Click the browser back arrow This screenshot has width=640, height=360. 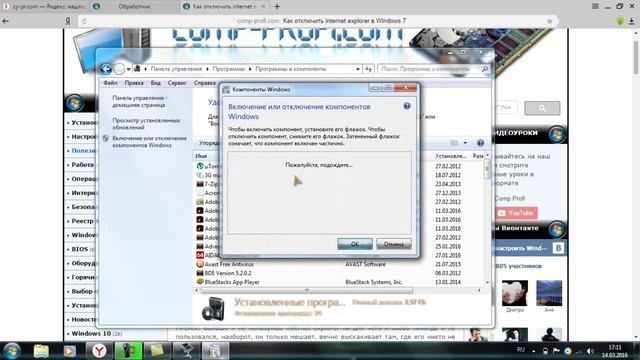tap(6, 21)
